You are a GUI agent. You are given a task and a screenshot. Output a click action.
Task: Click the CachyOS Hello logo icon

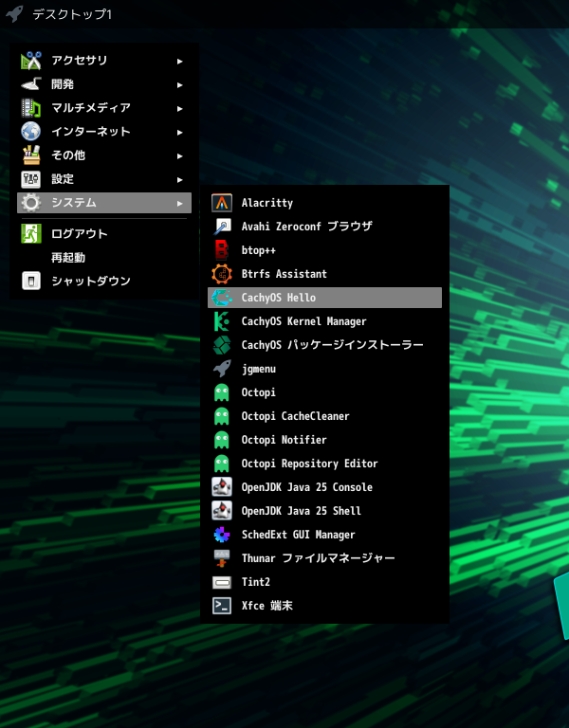click(x=222, y=298)
